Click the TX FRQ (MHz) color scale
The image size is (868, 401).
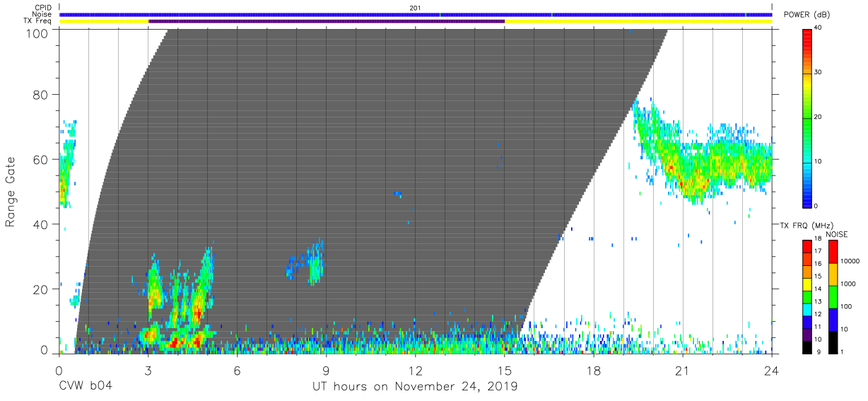pyautogui.click(x=807, y=296)
